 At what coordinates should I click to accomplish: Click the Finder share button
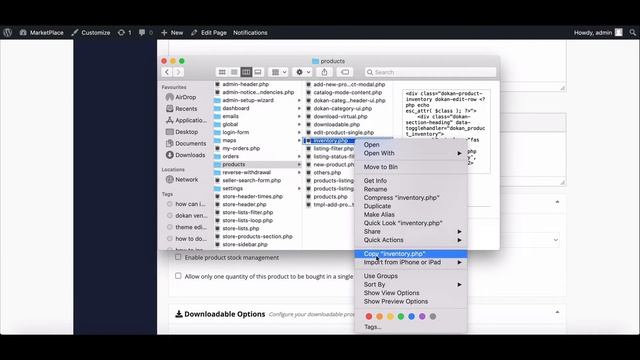click(x=324, y=72)
